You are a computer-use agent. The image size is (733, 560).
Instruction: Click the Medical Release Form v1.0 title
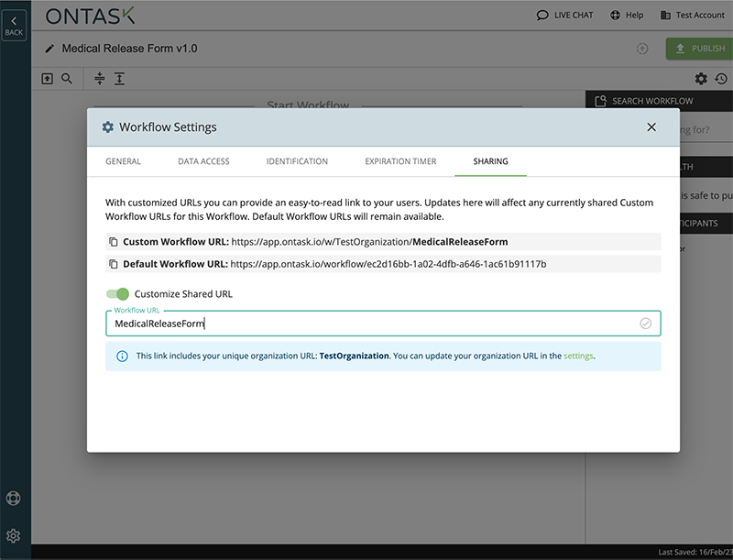point(129,49)
